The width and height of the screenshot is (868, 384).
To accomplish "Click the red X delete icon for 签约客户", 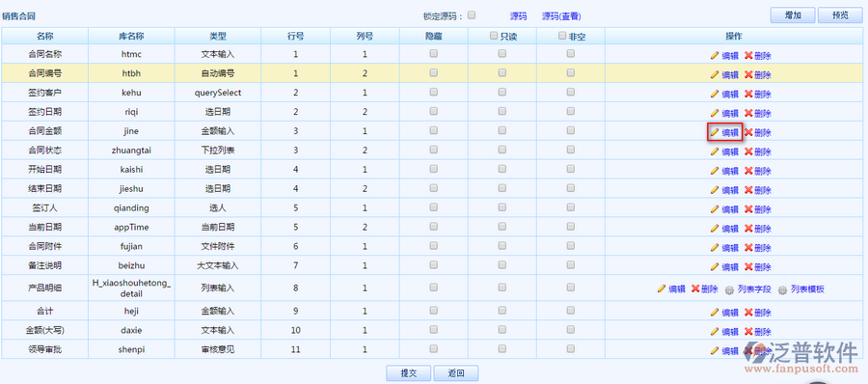I will point(748,94).
